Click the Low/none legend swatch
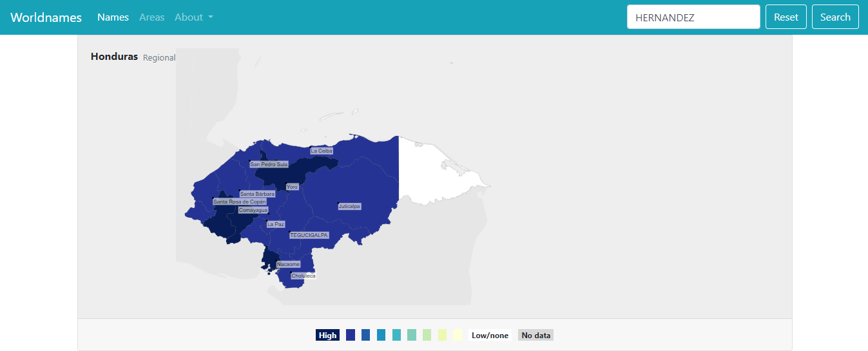The width and height of the screenshot is (868, 351). (x=490, y=335)
